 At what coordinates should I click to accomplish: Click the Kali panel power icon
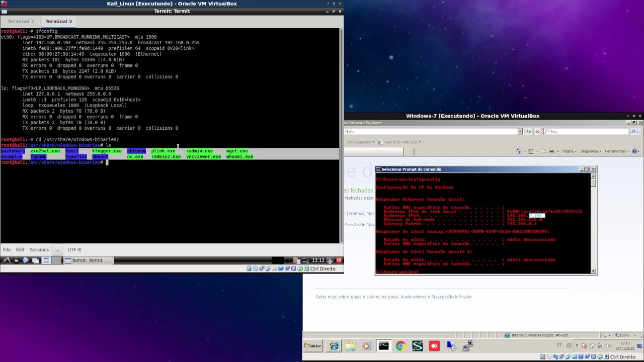coord(339,260)
